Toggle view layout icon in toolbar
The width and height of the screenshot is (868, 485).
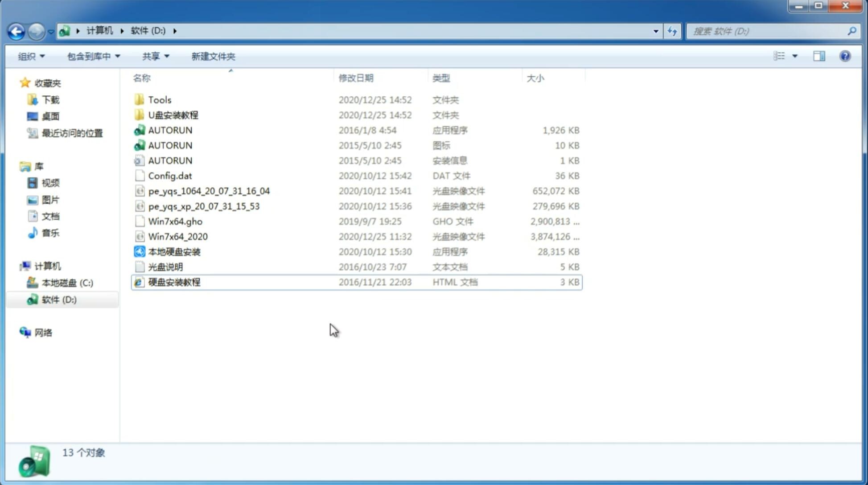(819, 56)
